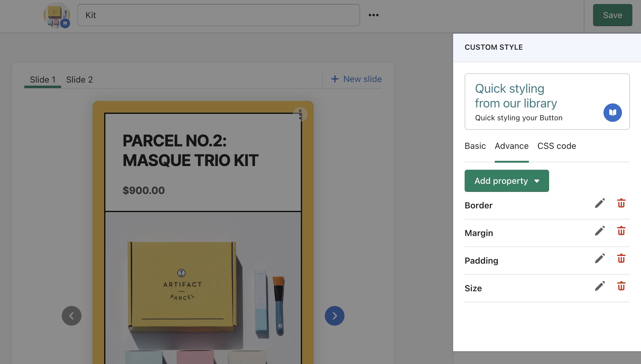Go to previous slide with left arrow
The width and height of the screenshot is (641, 364).
(72, 316)
